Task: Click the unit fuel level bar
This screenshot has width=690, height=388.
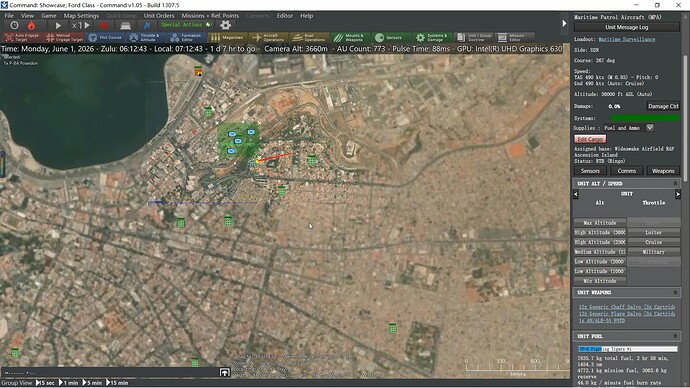Action: (x=628, y=349)
